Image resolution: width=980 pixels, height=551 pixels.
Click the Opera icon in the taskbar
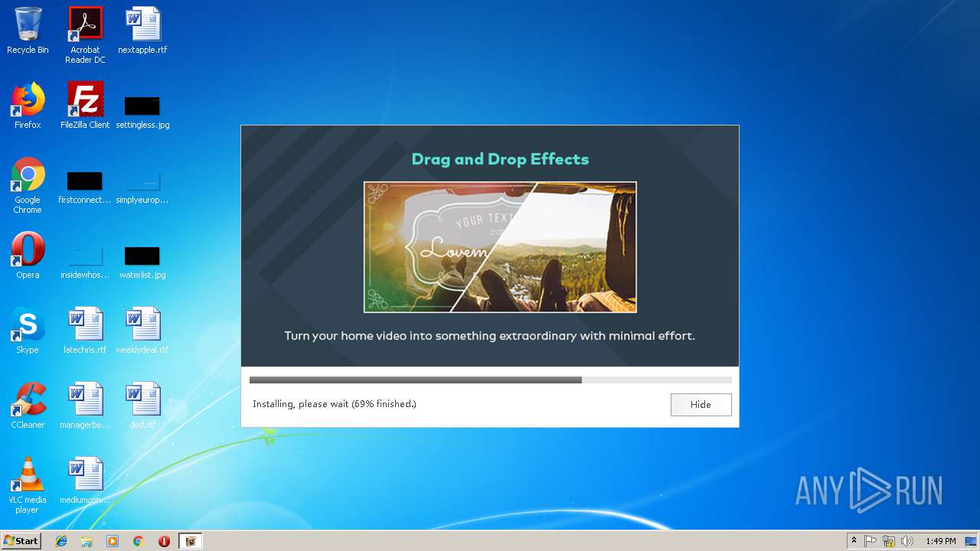pos(164,541)
